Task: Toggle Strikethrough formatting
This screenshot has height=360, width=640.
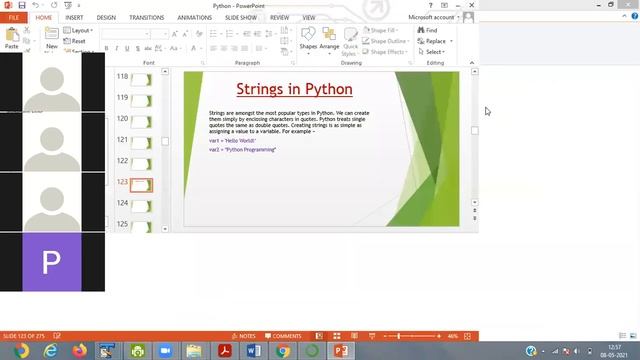Action: pos(148,48)
